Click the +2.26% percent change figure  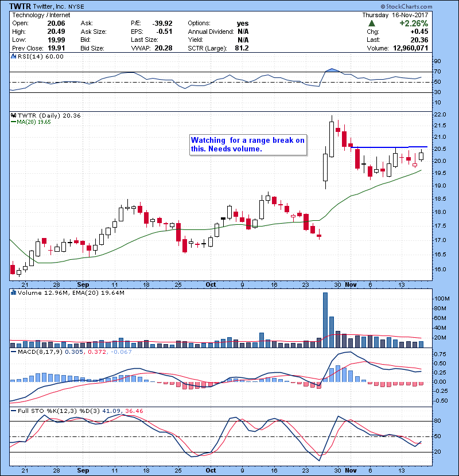(414, 24)
